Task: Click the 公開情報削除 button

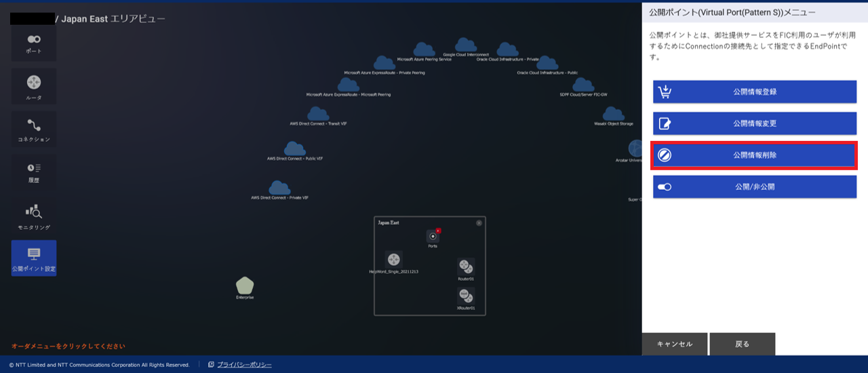Action: pos(755,155)
